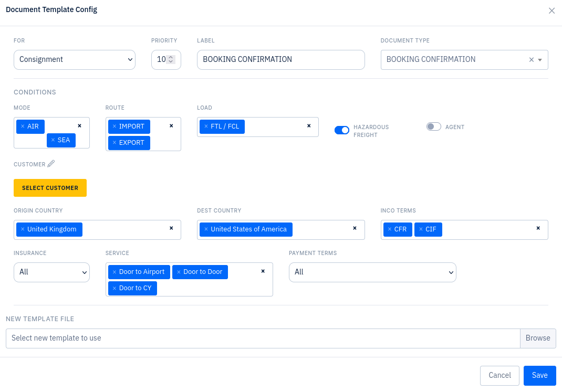This screenshot has height=392, width=562.
Task: Remove the Door to Airport service tag
Action: tap(115, 272)
